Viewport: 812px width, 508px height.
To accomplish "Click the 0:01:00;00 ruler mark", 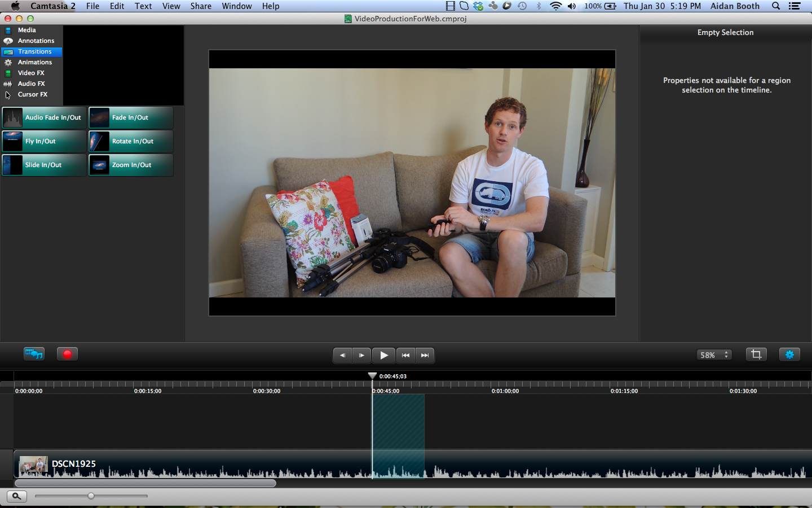I will (505, 391).
